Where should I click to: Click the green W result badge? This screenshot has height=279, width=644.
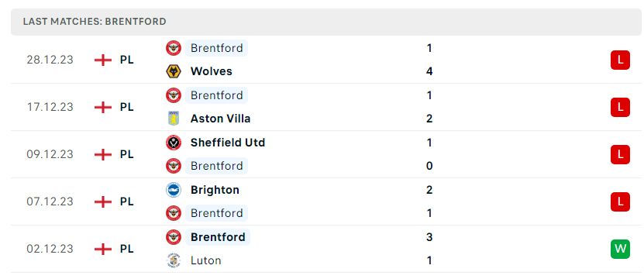pyautogui.click(x=620, y=249)
